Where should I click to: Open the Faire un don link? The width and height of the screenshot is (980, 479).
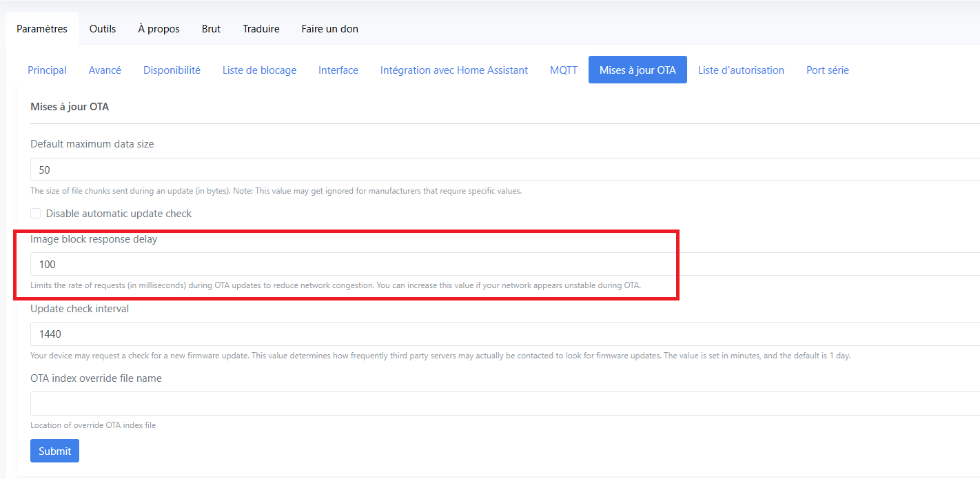click(x=329, y=29)
